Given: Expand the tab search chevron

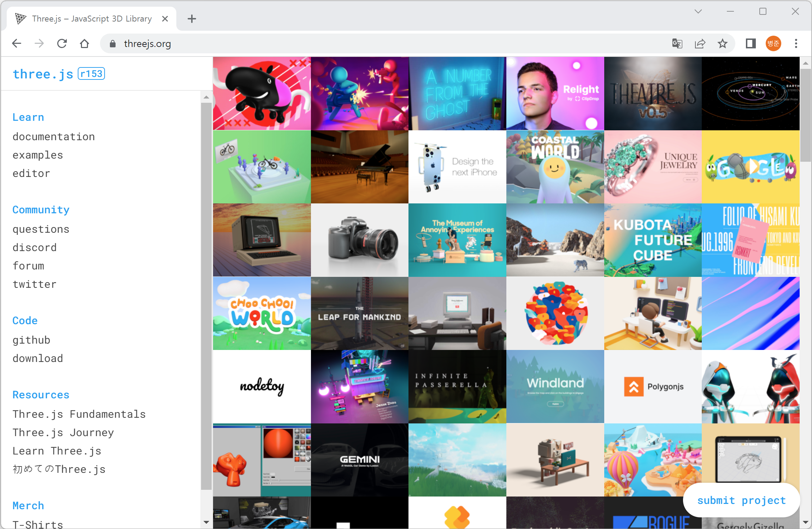Looking at the screenshot, I should click(698, 11).
